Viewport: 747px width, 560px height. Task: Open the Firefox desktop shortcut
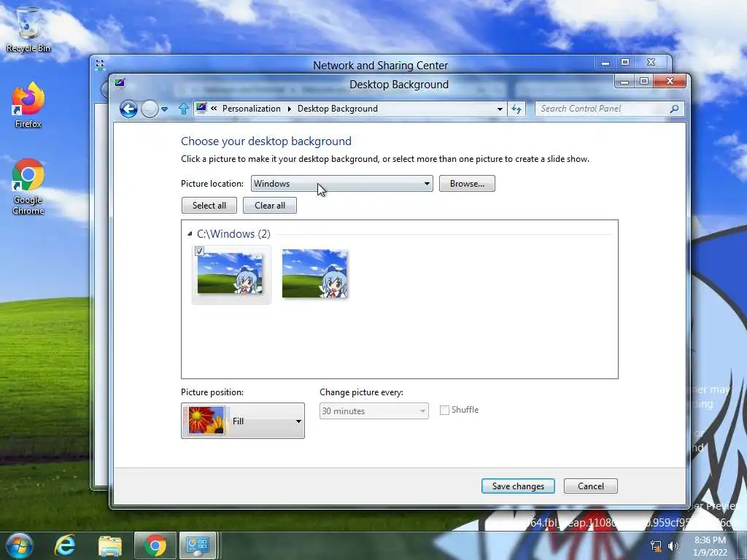click(28, 106)
